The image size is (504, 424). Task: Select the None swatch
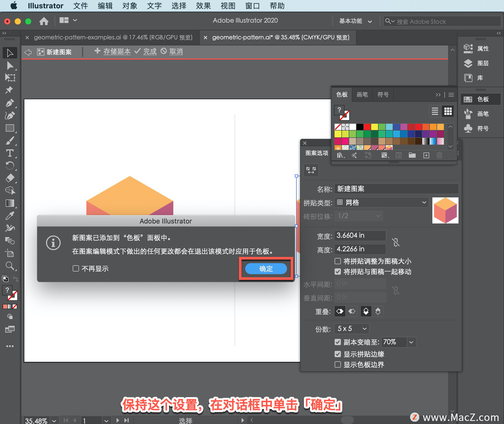(338, 127)
